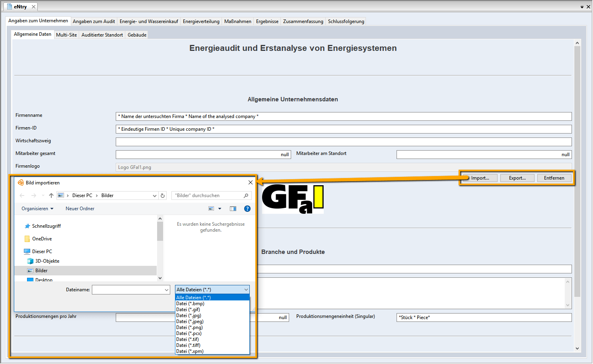
Task: Switch to the Maßnahmen tab
Action: click(237, 21)
